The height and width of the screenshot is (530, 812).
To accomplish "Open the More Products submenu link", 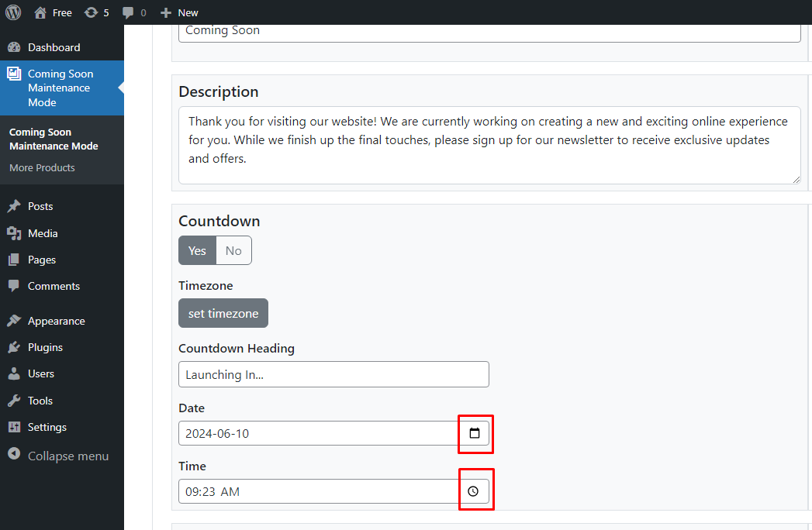I will [42, 167].
